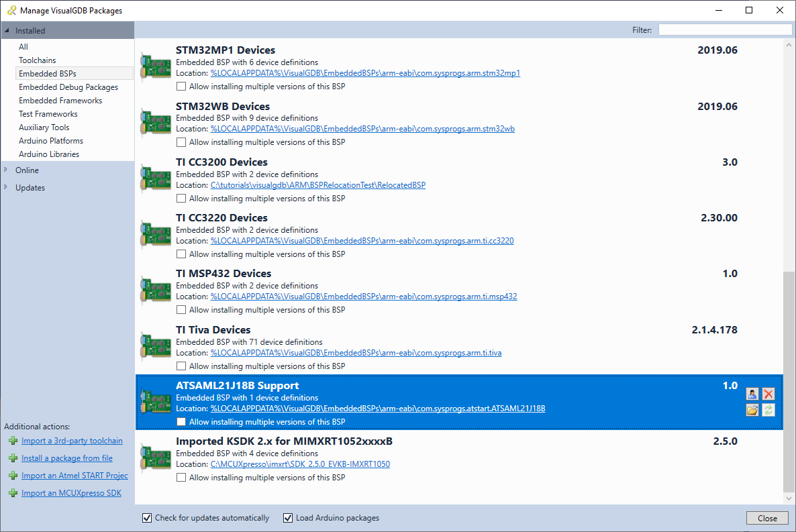This screenshot has height=532, width=796.
Task: Select the STM32MP1 Devices title
Action: [226, 50]
